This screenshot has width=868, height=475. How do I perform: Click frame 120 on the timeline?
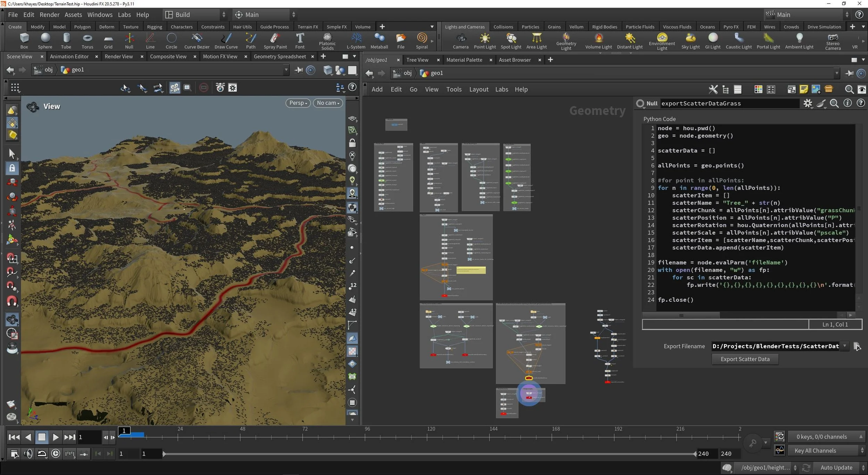[x=427, y=437]
